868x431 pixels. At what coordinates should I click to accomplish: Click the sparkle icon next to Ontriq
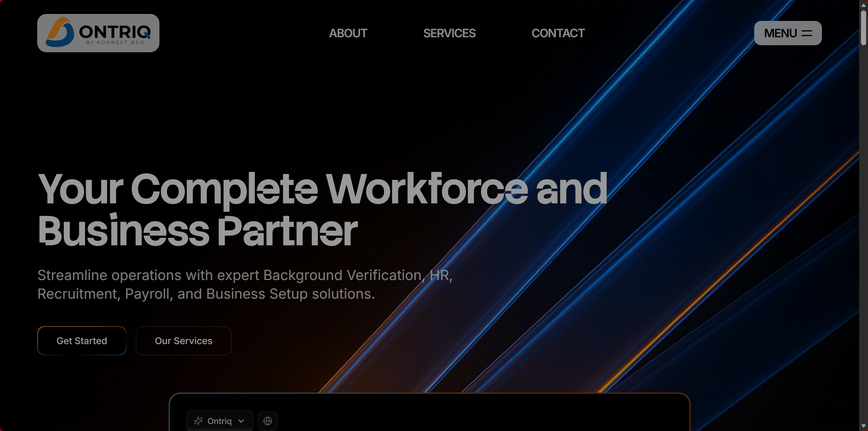(198, 421)
